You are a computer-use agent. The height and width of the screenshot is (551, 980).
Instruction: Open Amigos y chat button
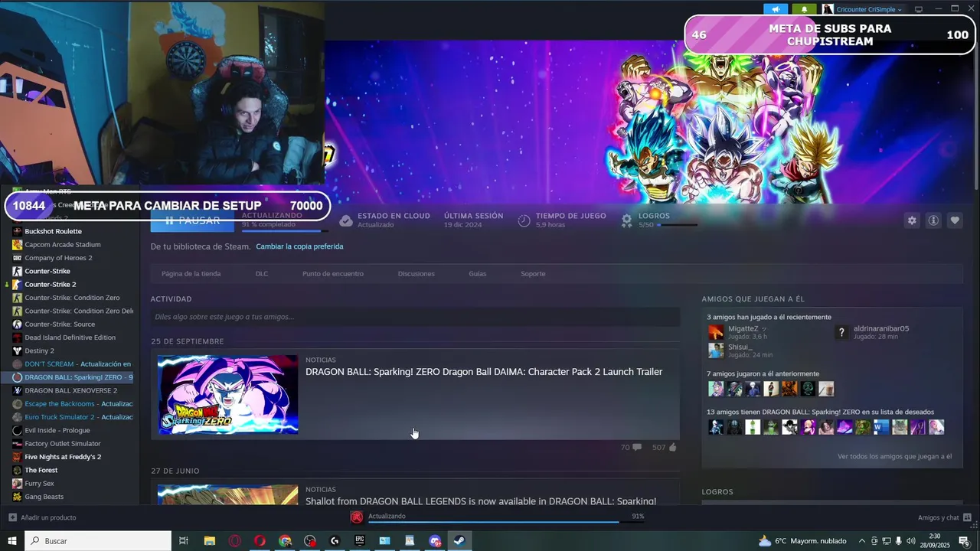(945, 517)
